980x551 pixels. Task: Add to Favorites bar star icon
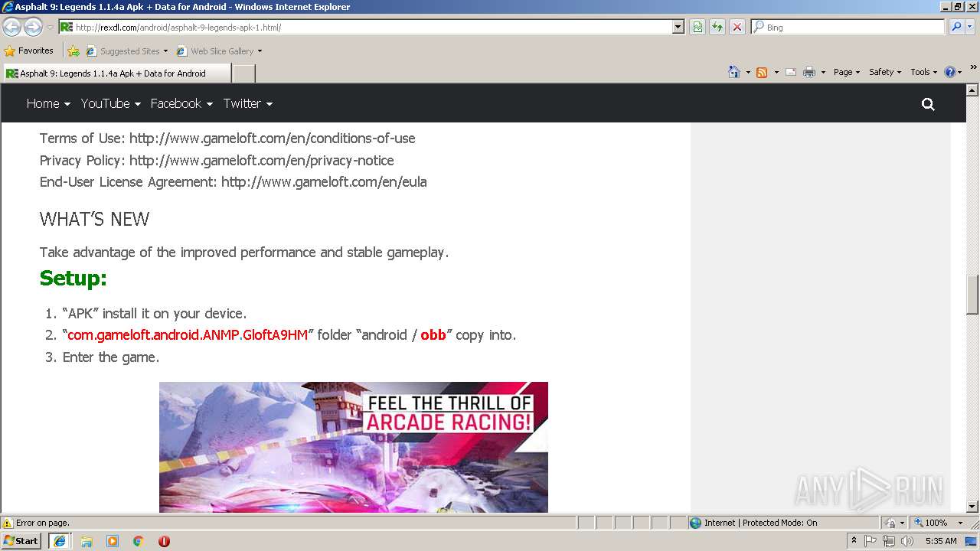[73, 51]
